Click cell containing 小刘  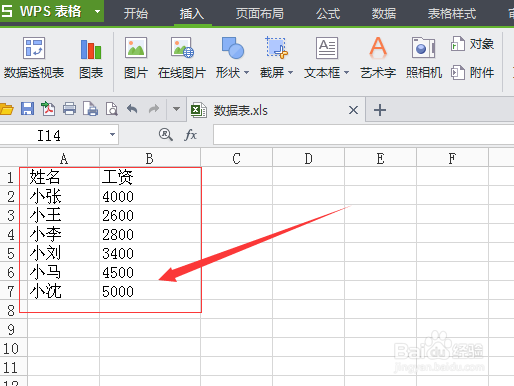coord(63,253)
